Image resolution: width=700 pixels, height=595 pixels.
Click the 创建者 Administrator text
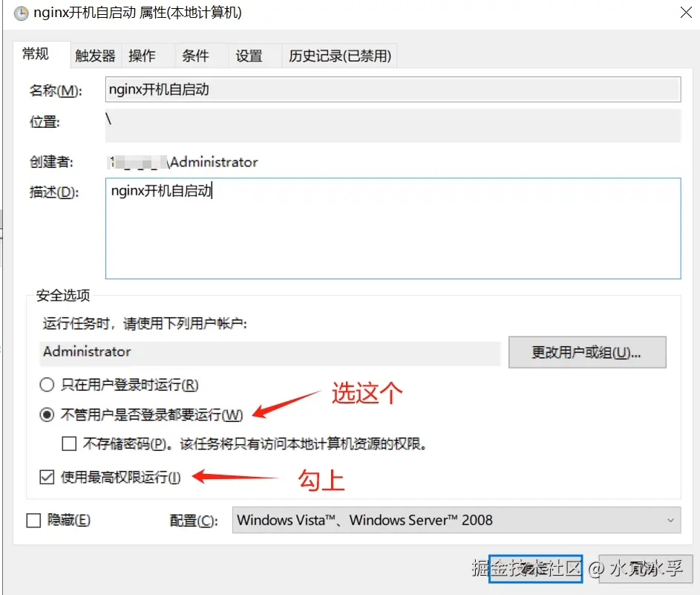pos(183,162)
